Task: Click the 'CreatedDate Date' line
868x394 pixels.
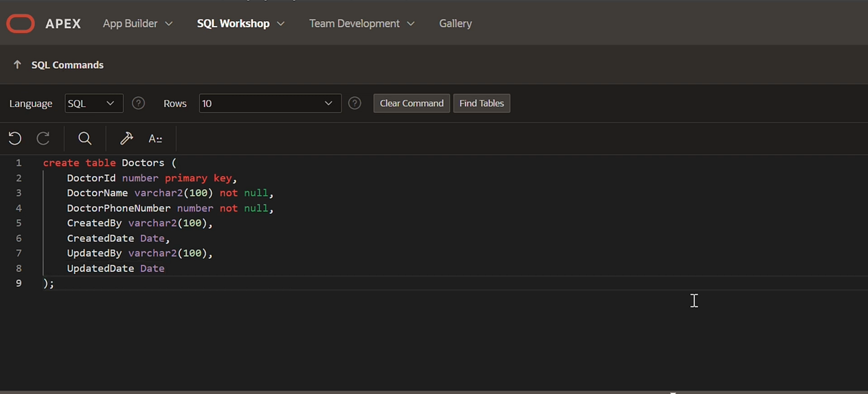Action: point(119,239)
